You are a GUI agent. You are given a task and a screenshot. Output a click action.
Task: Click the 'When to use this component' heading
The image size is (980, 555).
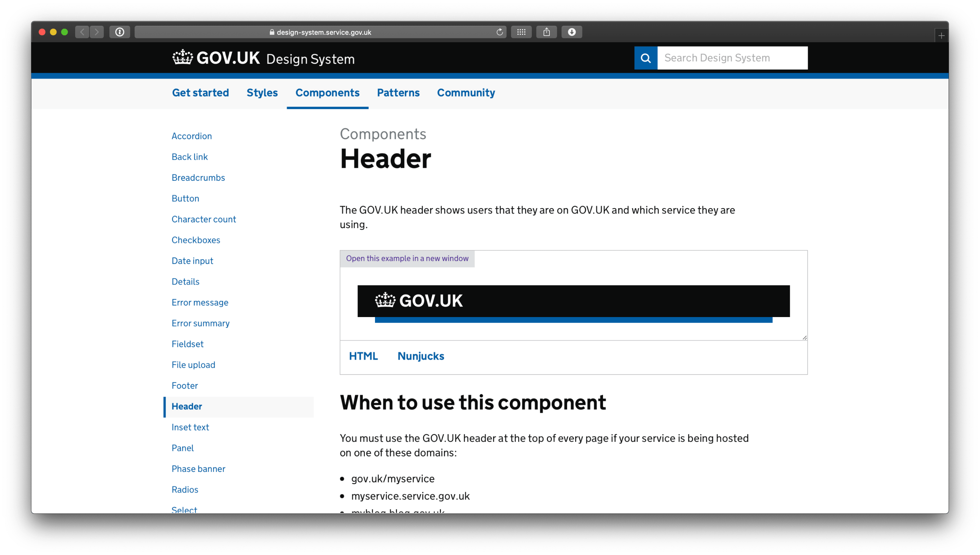tap(473, 403)
